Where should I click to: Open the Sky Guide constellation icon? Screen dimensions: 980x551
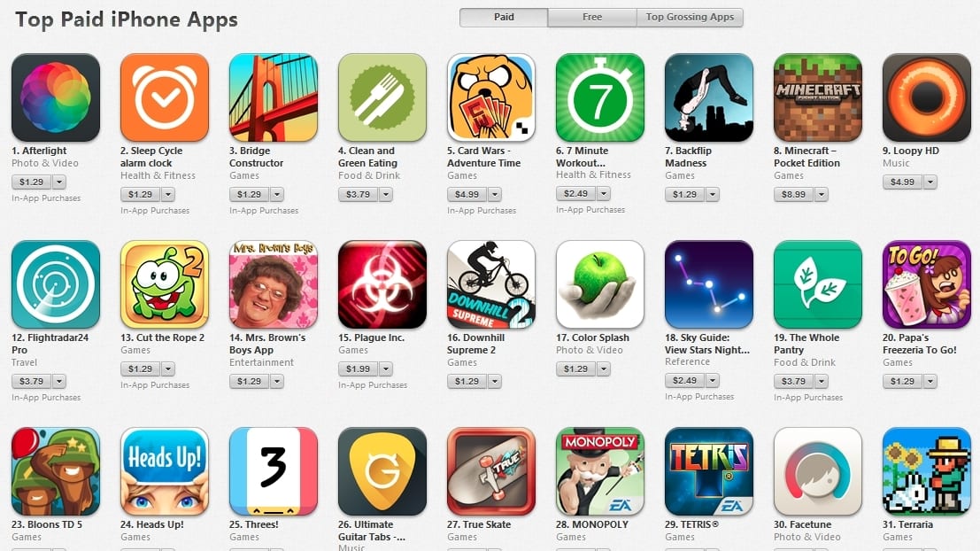(x=709, y=284)
